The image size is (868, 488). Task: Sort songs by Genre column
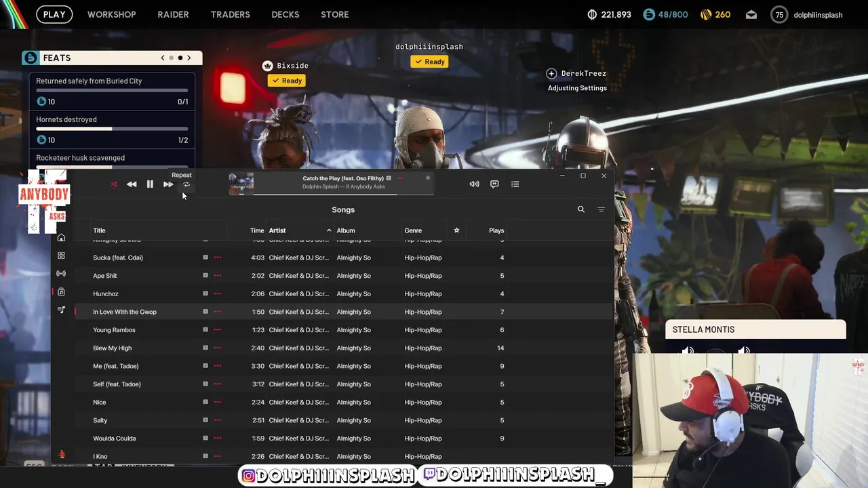click(413, 230)
